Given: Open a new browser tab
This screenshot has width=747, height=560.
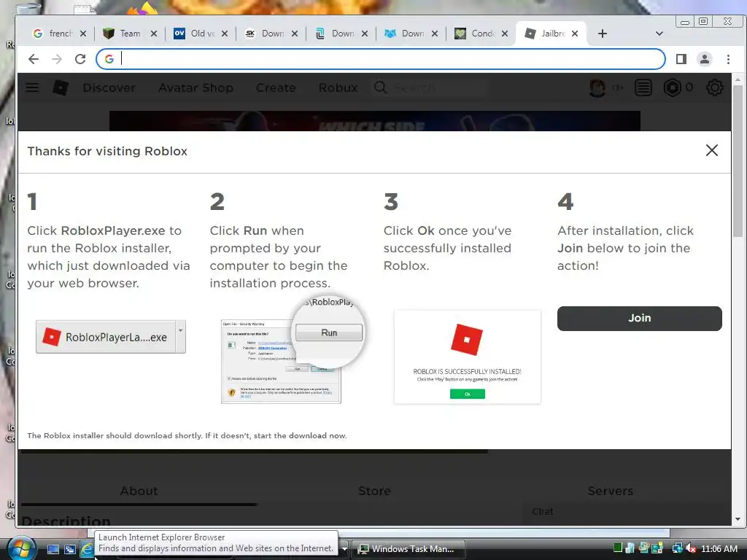Looking at the screenshot, I should [x=602, y=34].
